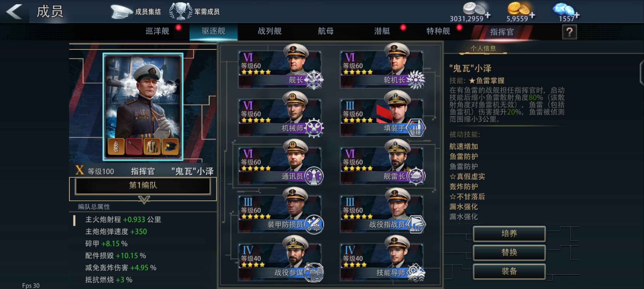Click the 装备 button

[x=509, y=272]
